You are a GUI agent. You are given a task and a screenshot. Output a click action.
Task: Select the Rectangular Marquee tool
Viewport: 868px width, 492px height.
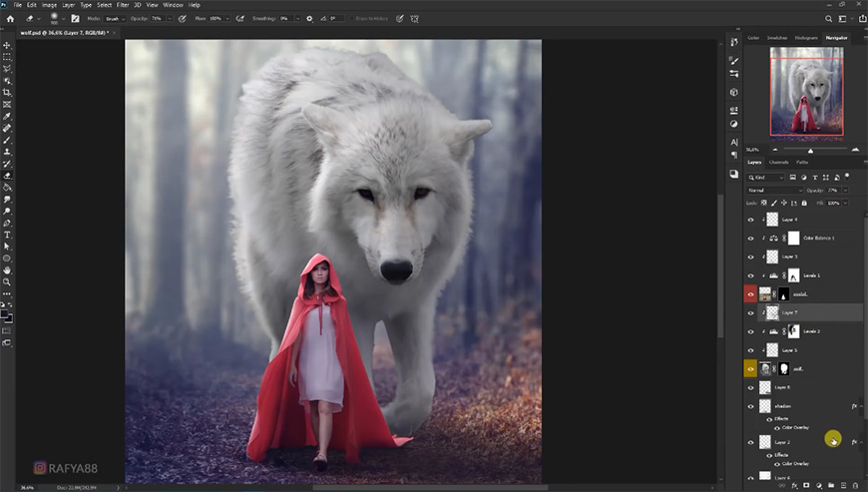[7, 57]
